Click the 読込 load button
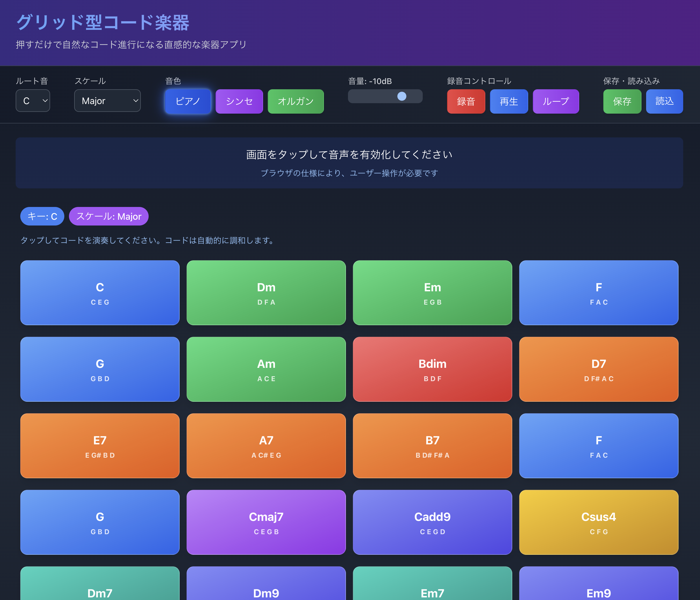 [x=664, y=101]
